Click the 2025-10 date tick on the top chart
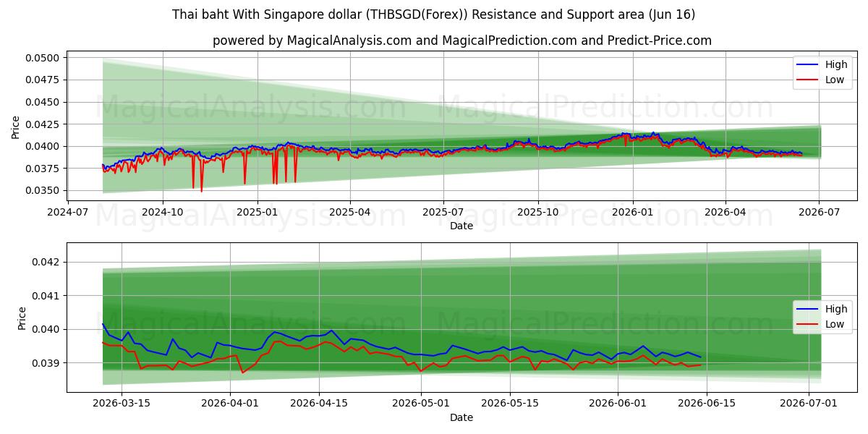This screenshot has height=434, width=868. (538, 212)
